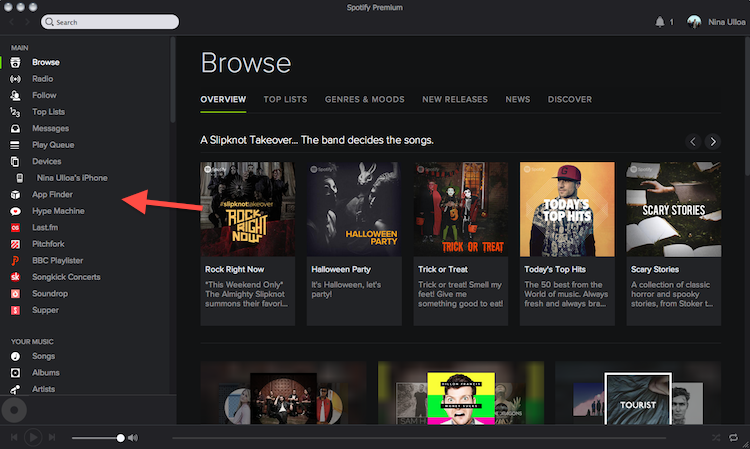Screen dimensions: 750x449
Task: Open the Messages inbox icon
Action: 15,128
